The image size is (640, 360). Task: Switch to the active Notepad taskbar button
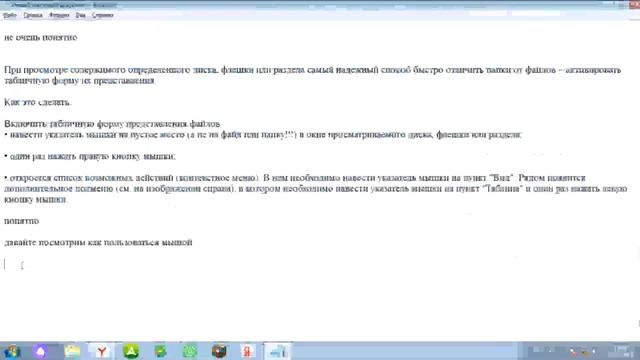point(278,351)
